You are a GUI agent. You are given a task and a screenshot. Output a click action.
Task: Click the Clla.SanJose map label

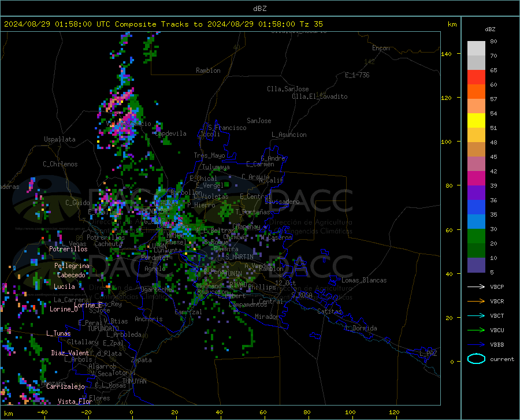[288, 89]
